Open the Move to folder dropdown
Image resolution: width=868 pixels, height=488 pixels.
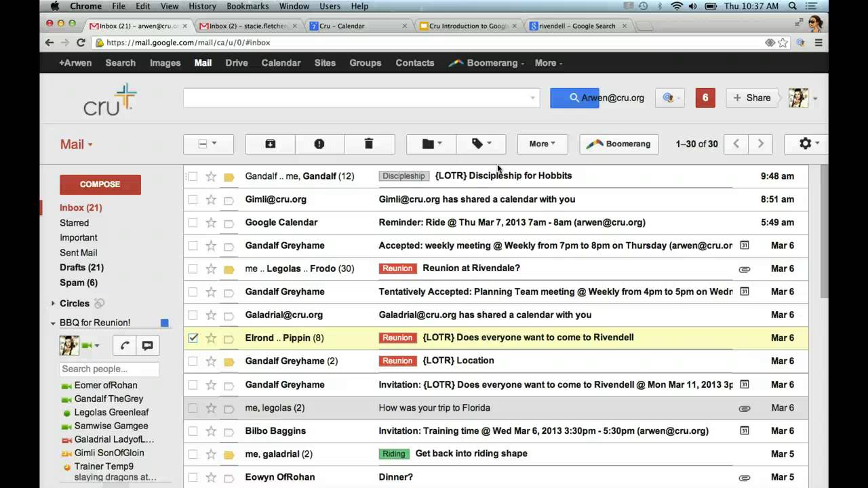click(x=431, y=144)
